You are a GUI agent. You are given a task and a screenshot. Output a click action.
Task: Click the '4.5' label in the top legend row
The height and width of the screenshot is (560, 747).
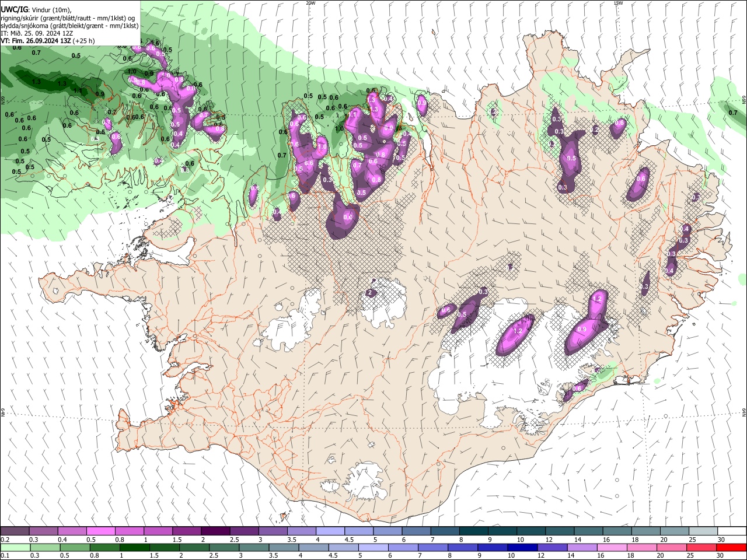349,540
